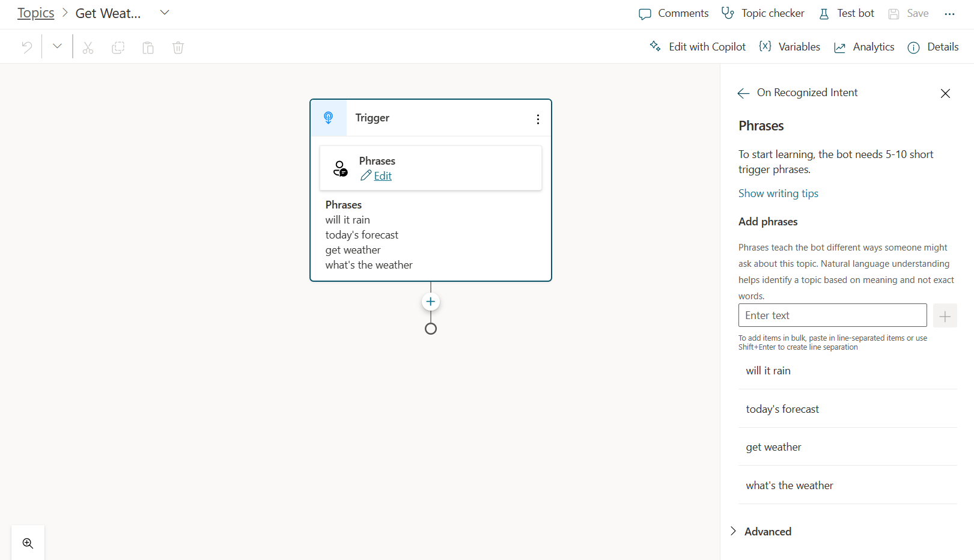Expand the Get Weather topic name dropdown
974x560 pixels.
point(165,13)
